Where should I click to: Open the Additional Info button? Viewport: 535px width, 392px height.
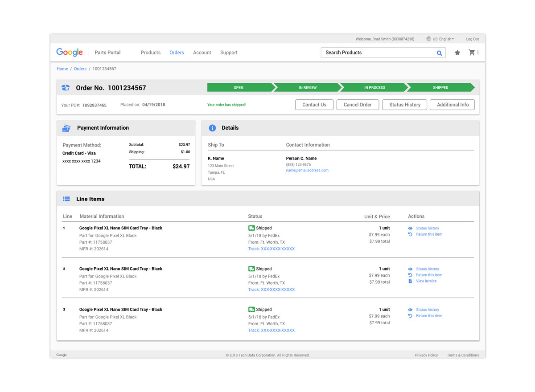(x=453, y=105)
